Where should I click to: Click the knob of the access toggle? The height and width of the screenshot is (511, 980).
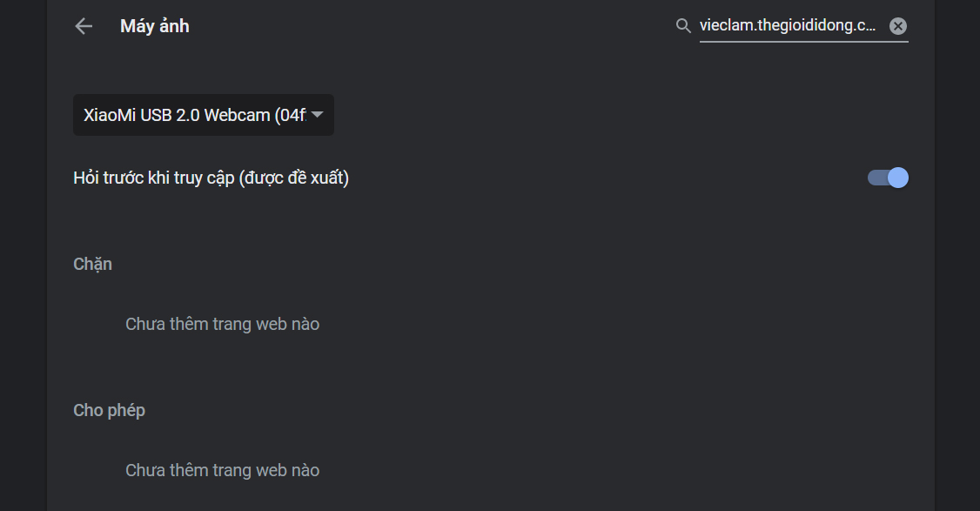[898, 178]
